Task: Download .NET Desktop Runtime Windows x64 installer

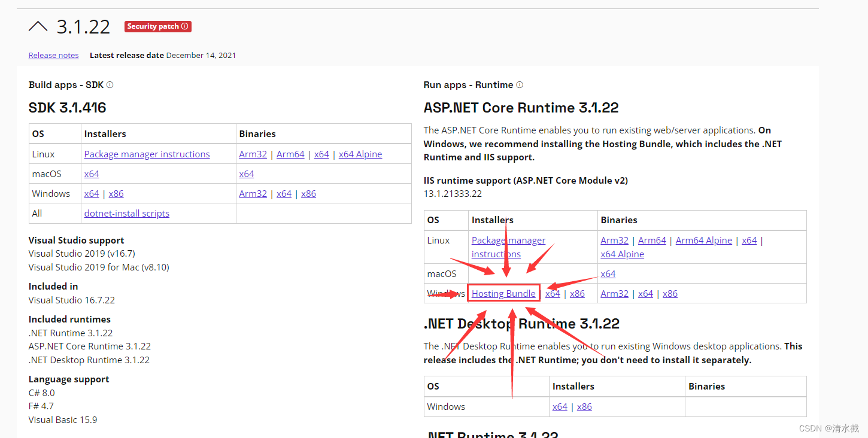Action: [560, 406]
